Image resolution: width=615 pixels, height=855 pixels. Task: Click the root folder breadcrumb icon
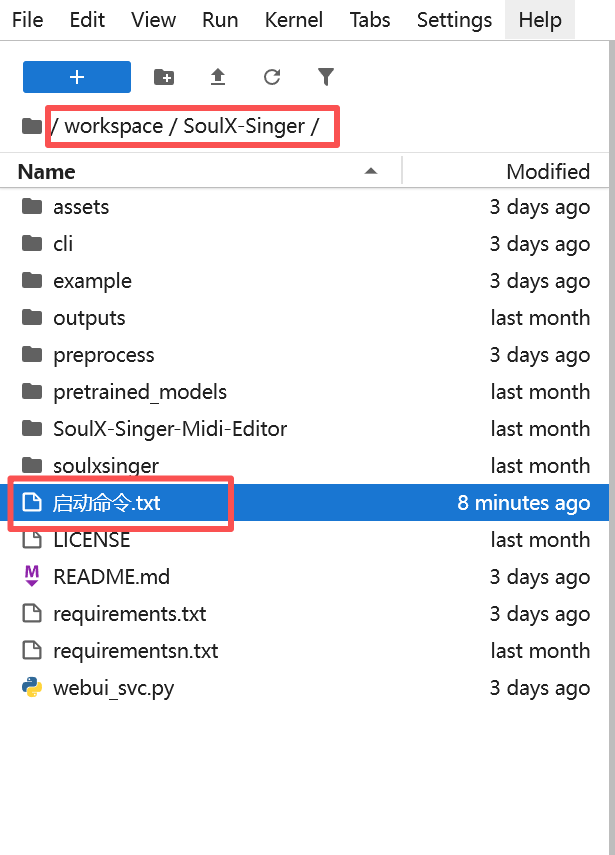coord(32,127)
